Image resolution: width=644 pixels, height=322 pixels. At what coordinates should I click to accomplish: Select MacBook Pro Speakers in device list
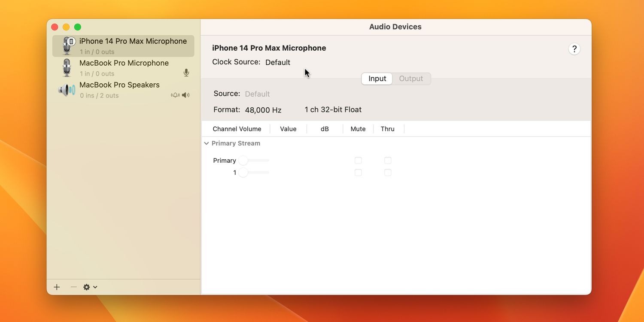click(x=123, y=90)
